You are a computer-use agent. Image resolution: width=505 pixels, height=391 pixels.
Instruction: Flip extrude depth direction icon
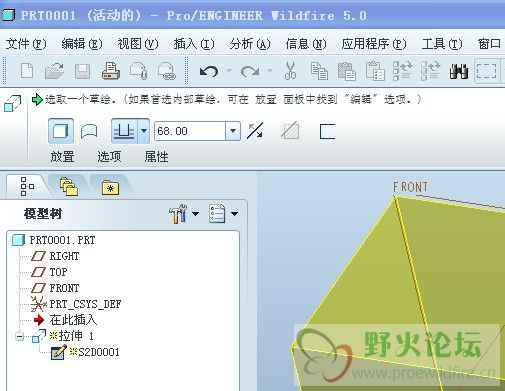(255, 131)
